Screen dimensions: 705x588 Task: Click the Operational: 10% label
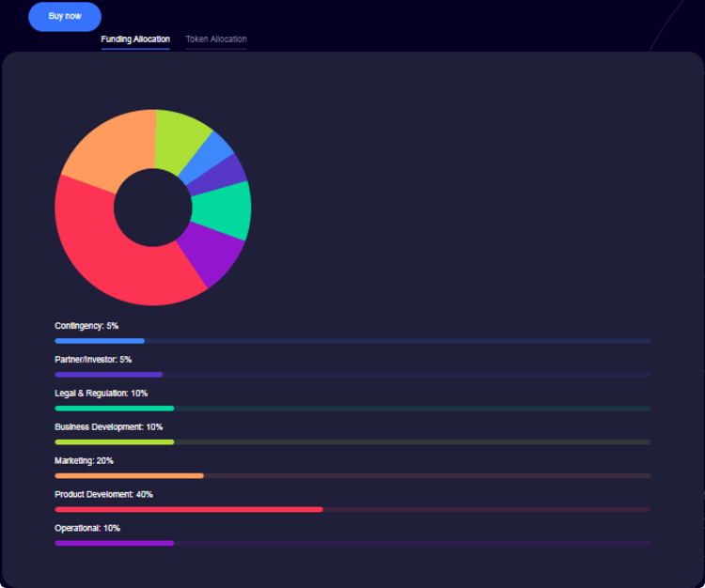coord(87,528)
